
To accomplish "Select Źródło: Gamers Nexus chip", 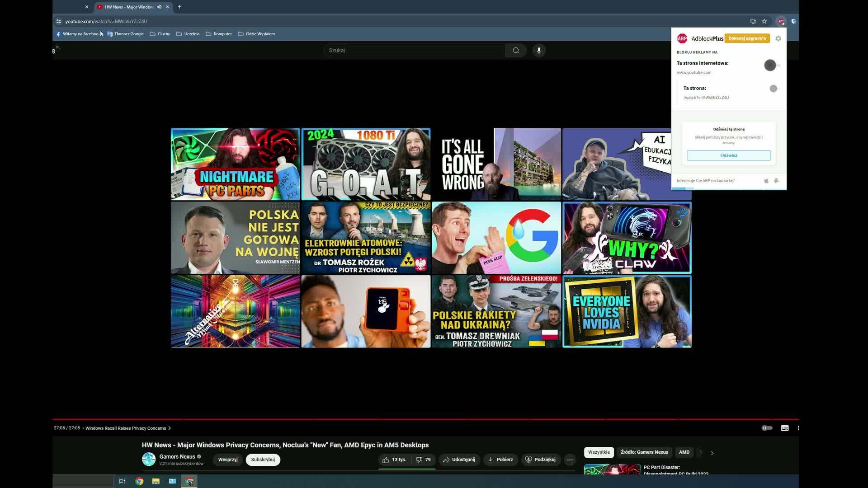I will point(644,452).
